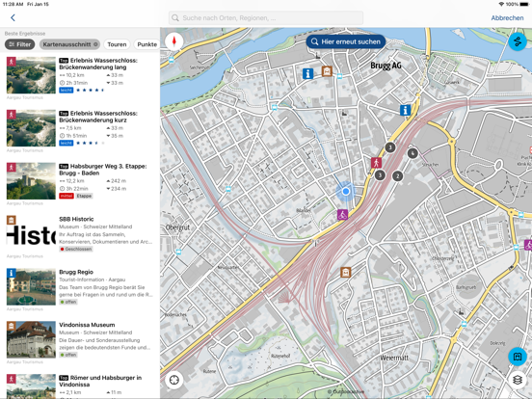Focus the Suche nach Orten search field
The width and height of the screenshot is (532, 399).
click(x=266, y=17)
